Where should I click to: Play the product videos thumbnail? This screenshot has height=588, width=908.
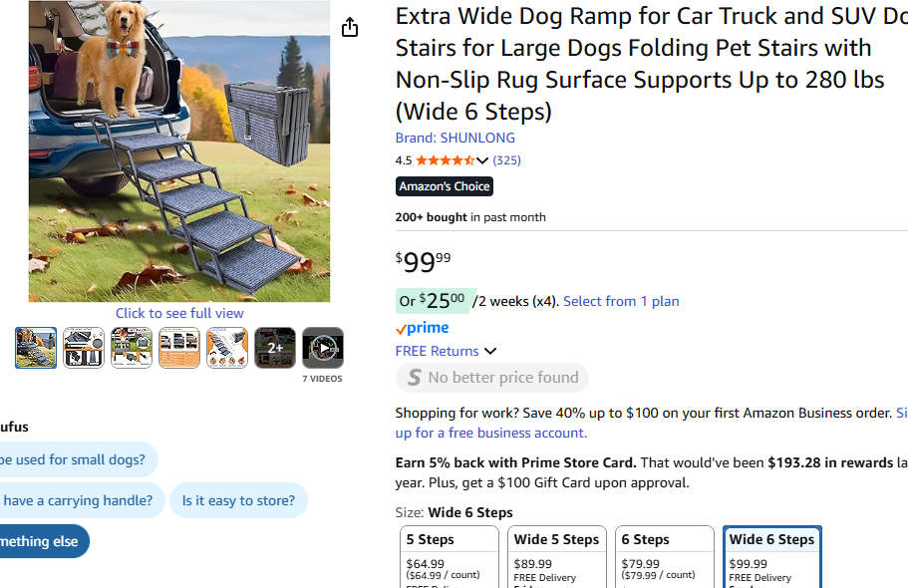coord(323,348)
